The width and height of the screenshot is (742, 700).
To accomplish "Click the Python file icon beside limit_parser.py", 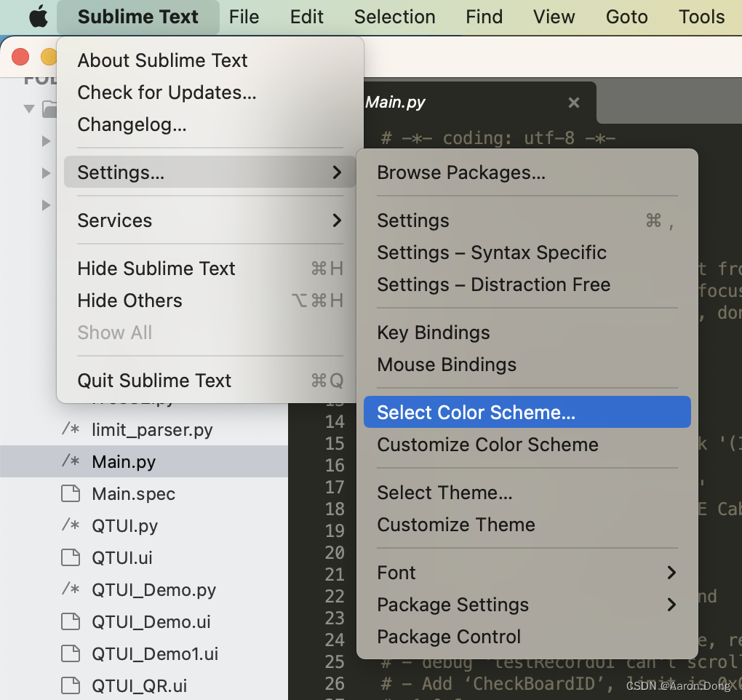I will click(x=71, y=429).
